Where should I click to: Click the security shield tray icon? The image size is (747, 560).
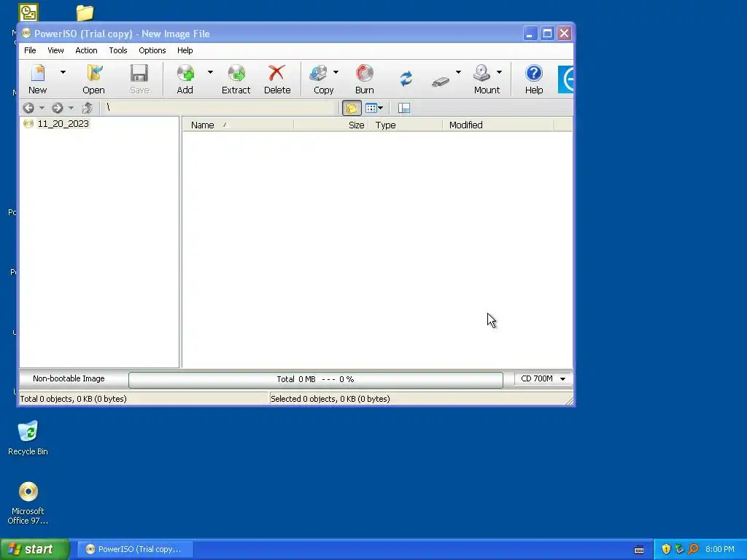click(666, 549)
